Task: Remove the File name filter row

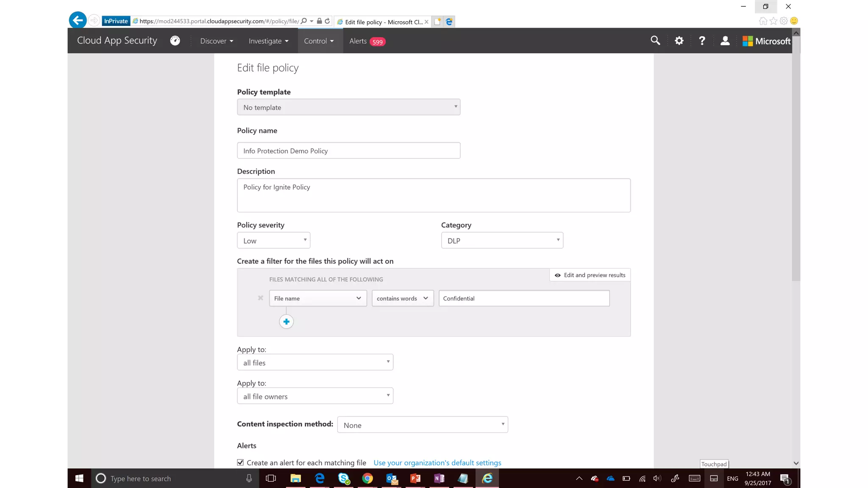Action: pos(261,298)
